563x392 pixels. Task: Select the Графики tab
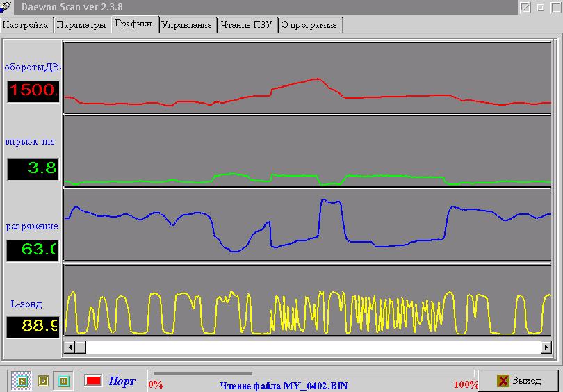[x=135, y=24]
